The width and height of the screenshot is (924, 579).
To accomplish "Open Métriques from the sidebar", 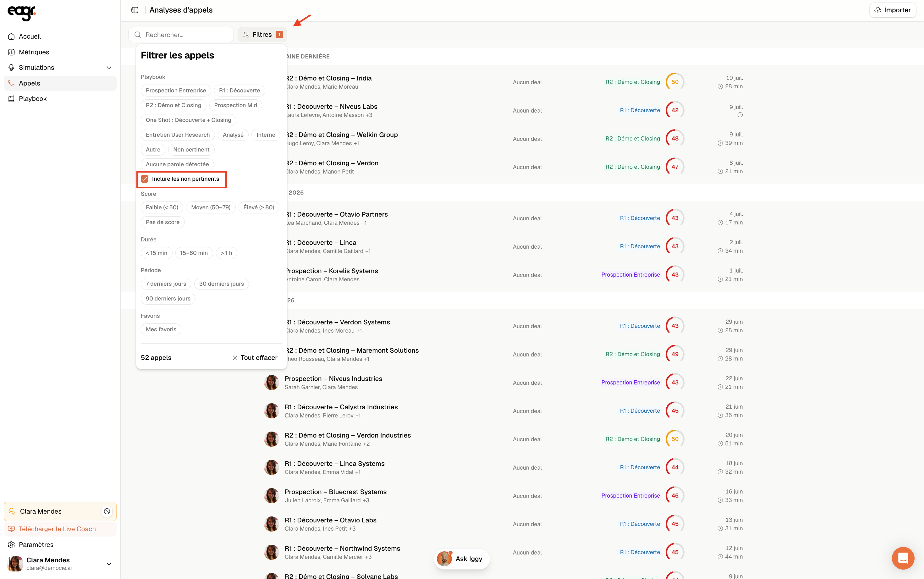I will point(60,52).
